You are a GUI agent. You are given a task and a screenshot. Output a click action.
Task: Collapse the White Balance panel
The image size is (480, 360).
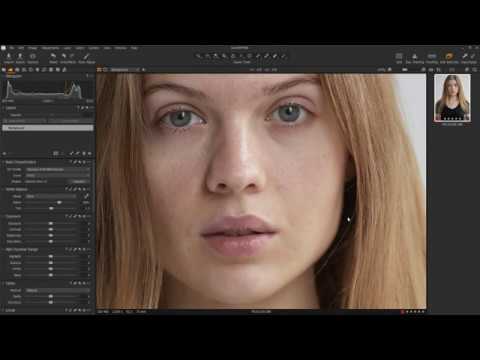[x=4, y=189]
